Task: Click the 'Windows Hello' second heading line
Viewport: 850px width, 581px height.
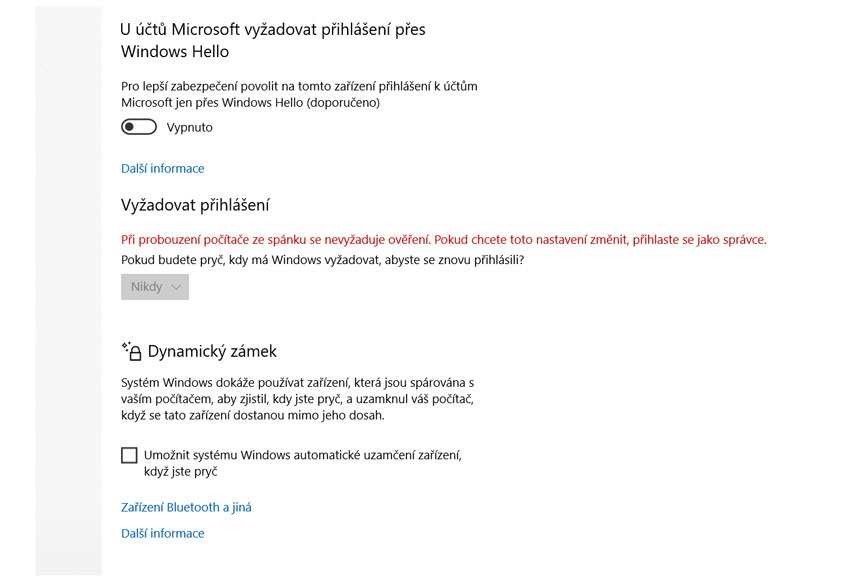Action: (x=175, y=51)
